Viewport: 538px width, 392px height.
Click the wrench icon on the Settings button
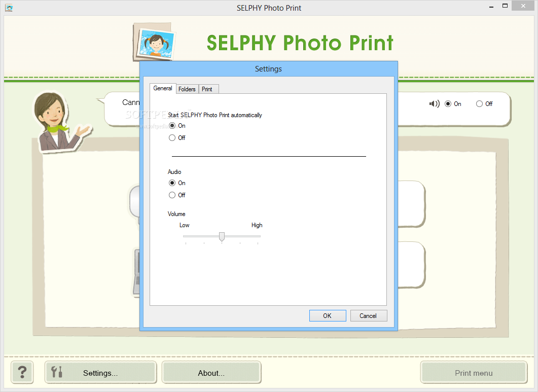(57, 372)
